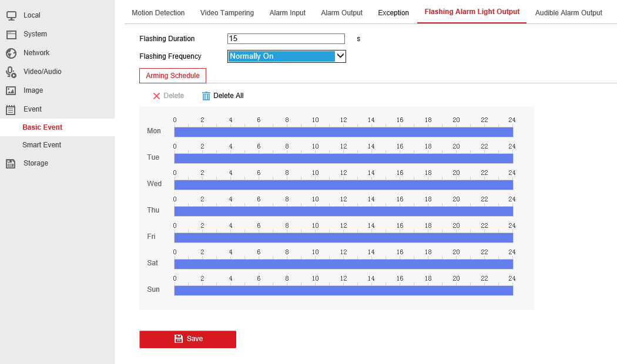Click the Network globe icon

11,53
